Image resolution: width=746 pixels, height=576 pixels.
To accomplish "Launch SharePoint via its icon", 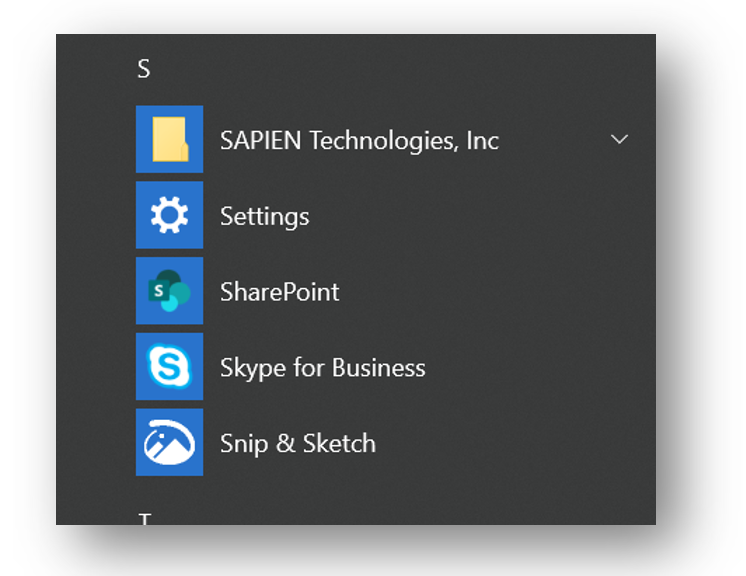I will coord(169,291).
